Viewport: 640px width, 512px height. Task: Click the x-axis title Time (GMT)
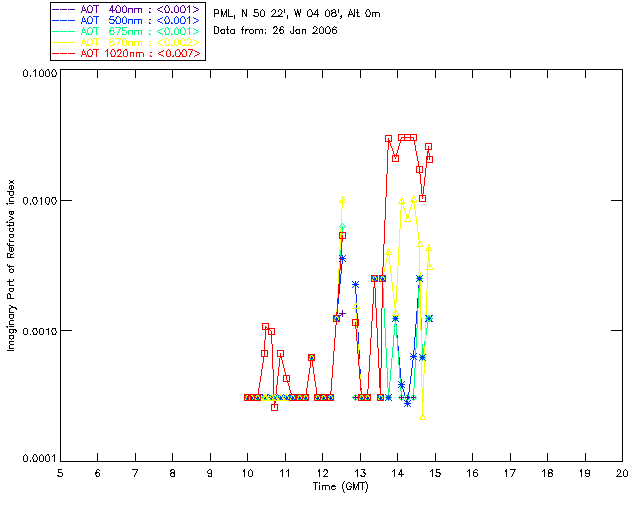tap(341, 487)
